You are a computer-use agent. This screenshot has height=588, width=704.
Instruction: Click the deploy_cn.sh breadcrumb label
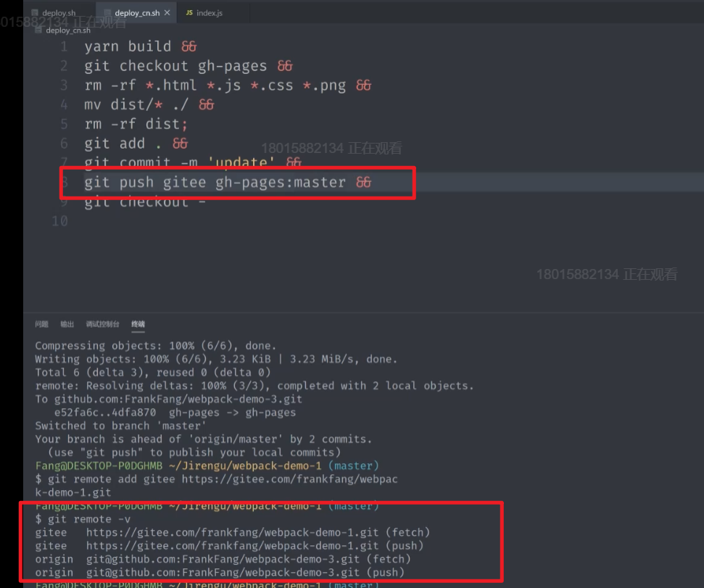[68, 30]
